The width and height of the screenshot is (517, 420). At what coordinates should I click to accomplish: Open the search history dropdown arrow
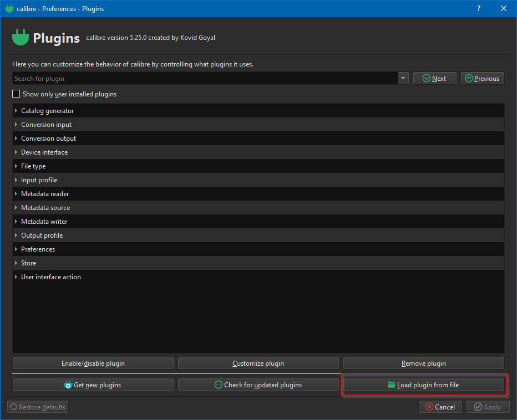pyautogui.click(x=403, y=78)
